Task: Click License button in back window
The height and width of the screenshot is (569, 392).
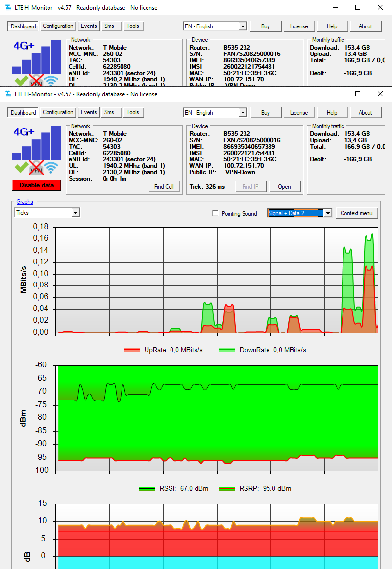Action: [299, 26]
